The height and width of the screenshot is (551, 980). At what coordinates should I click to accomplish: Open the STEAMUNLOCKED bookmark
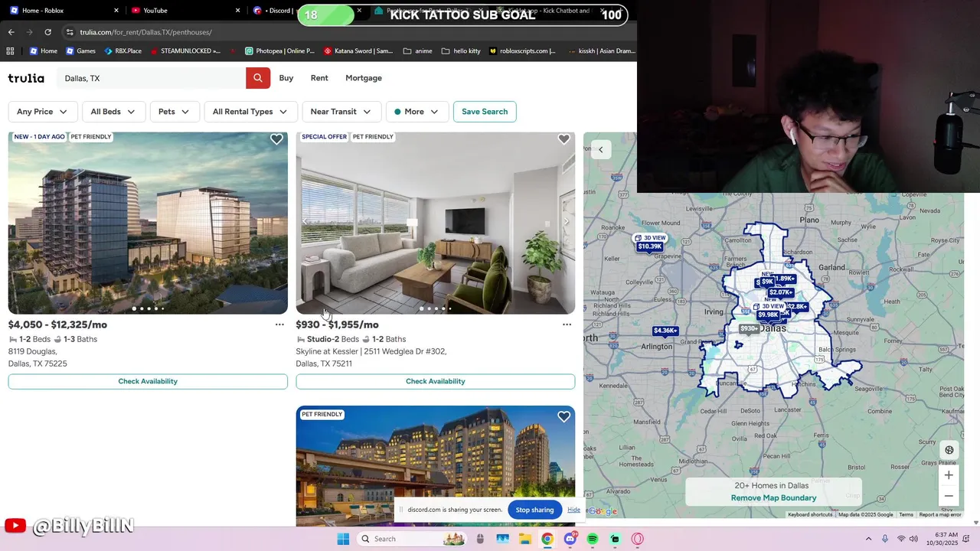click(x=185, y=51)
